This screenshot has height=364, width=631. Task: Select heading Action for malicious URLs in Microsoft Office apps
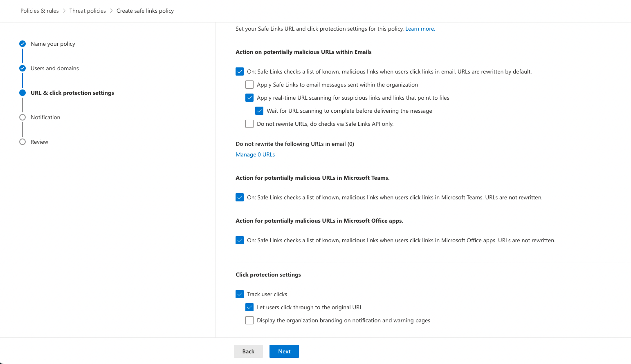point(319,221)
